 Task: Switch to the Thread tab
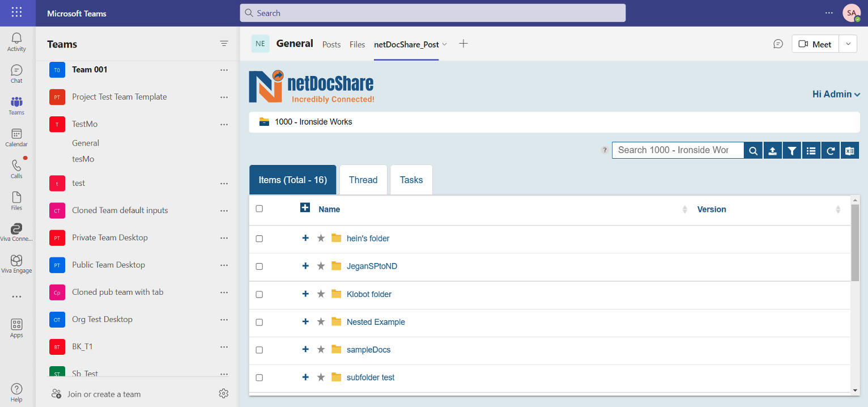tap(363, 180)
